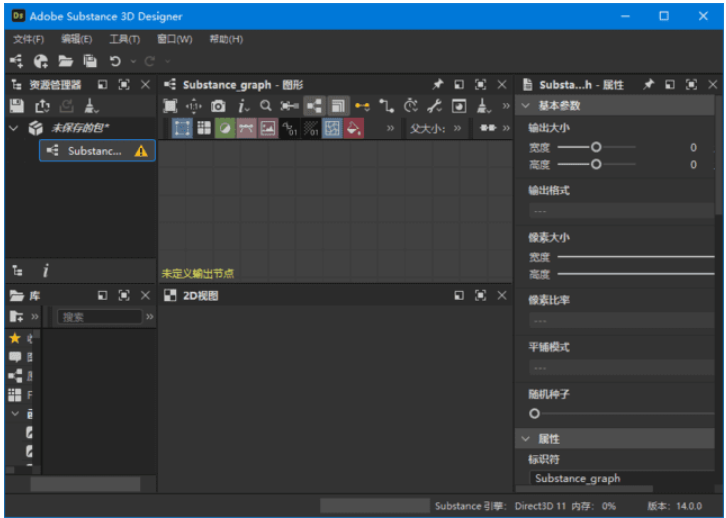Image resolution: width=726 pixels, height=518 pixels.
Task: Fit graph to view with frame icon
Action: [170, 106]
